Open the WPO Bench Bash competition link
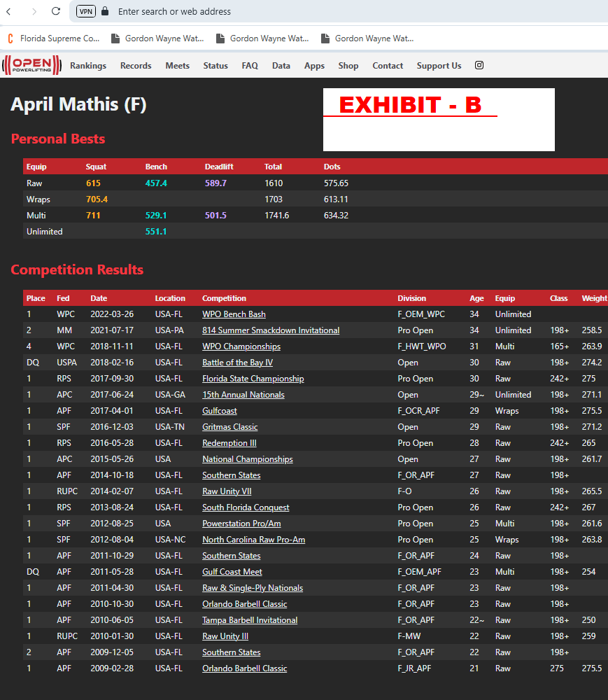The image size is (608, 700). tap(234, 314)
